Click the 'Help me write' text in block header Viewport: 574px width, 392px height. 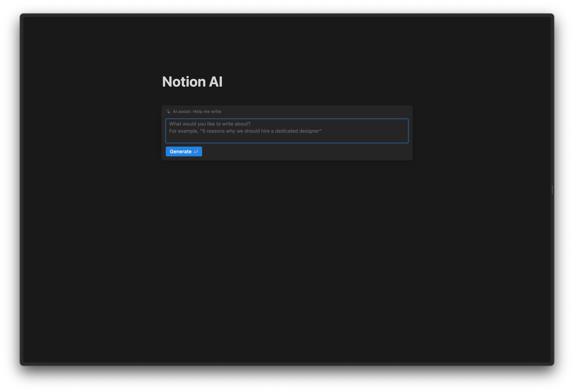(x=207, y=112)
